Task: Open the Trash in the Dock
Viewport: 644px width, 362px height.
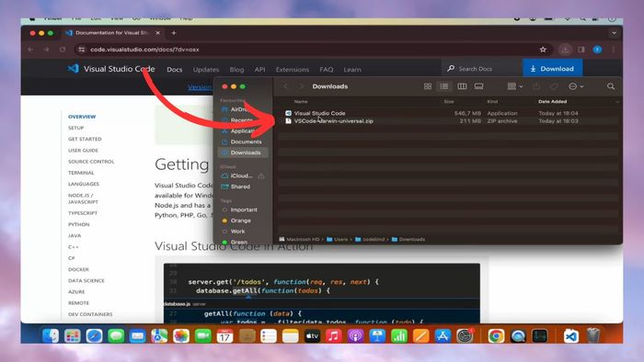Action: tap(593, 336)
